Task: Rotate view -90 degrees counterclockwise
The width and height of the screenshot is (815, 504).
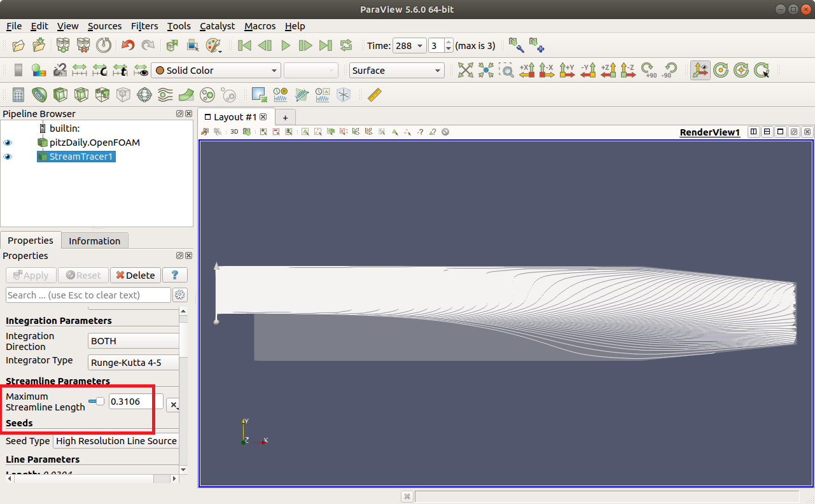Action: tap(669, 70)
